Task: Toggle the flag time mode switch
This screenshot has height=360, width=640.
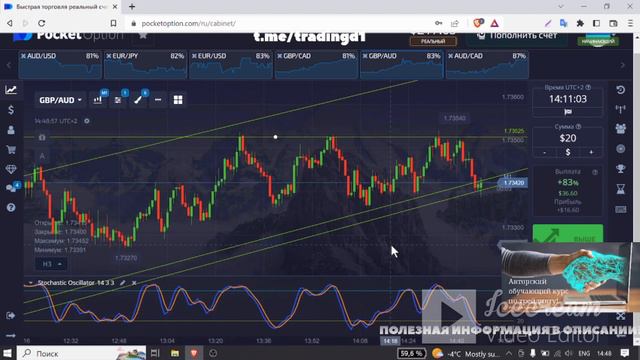Action: (x=568, y=111)
